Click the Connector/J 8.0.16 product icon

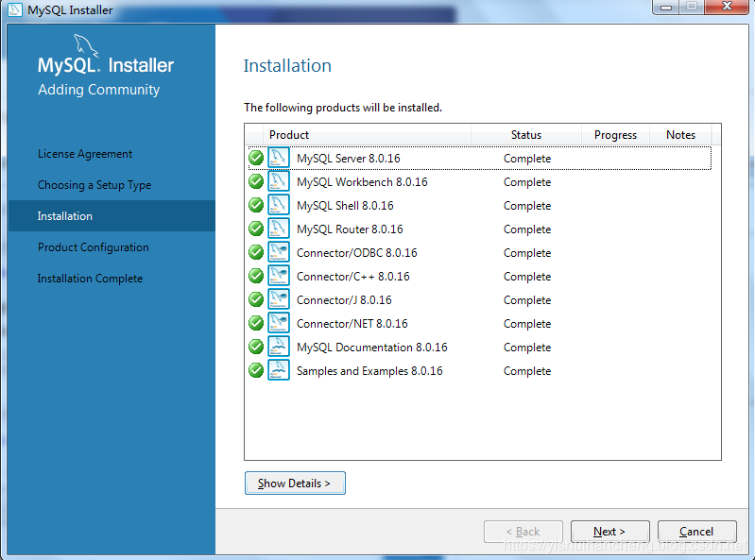pyautogui.click(x=279, y=299)
